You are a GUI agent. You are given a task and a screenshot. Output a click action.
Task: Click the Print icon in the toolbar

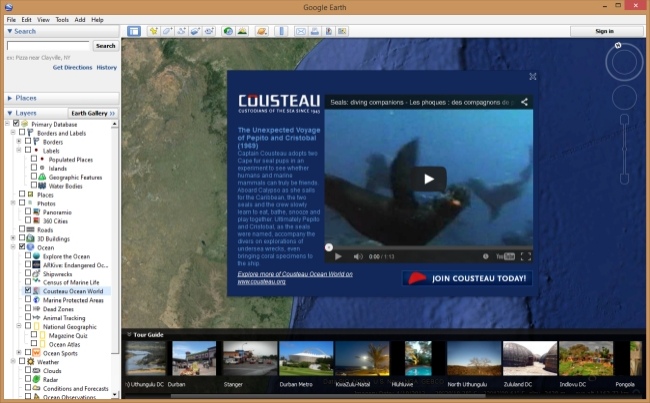coord(315,31)
